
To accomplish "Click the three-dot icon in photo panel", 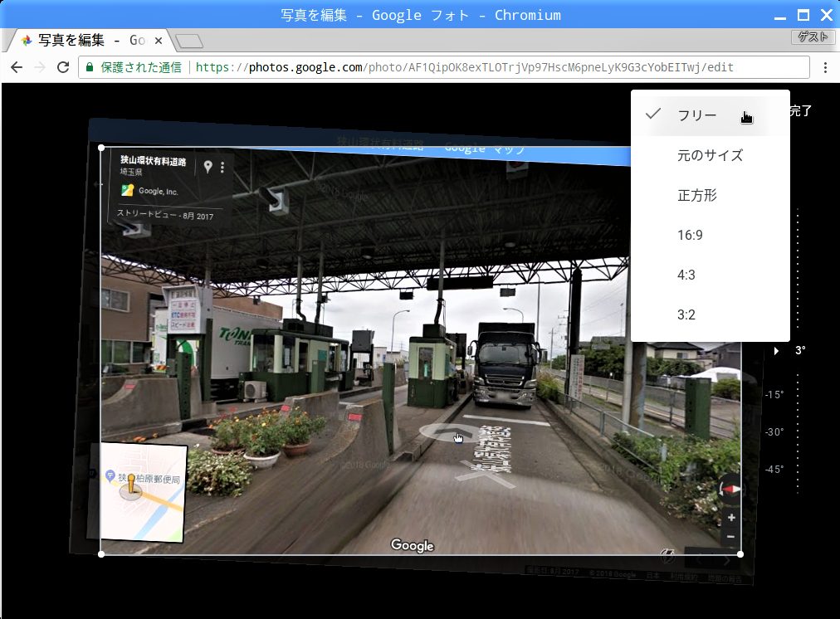I will [222, 168].
